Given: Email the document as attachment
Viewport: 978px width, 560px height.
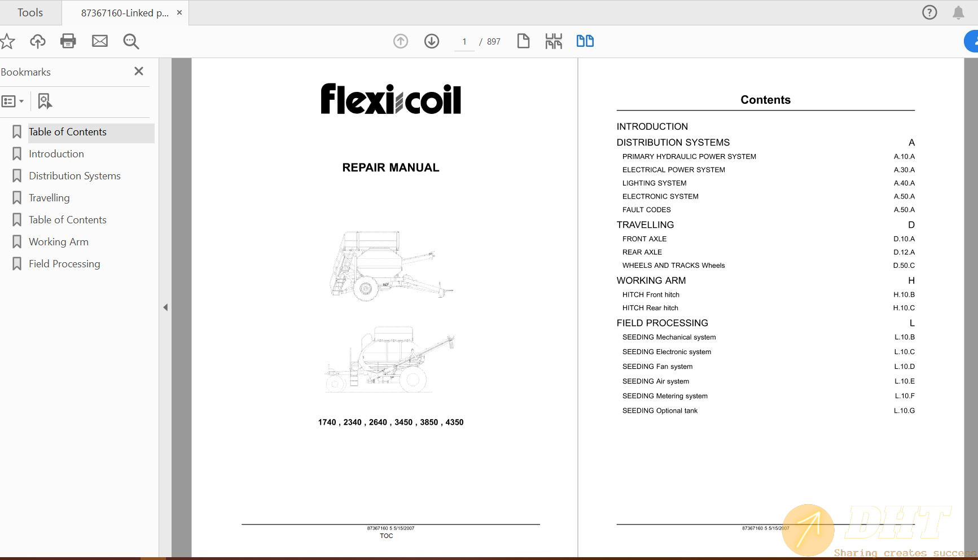Looking at the screenshot, I should pos(100,41).
